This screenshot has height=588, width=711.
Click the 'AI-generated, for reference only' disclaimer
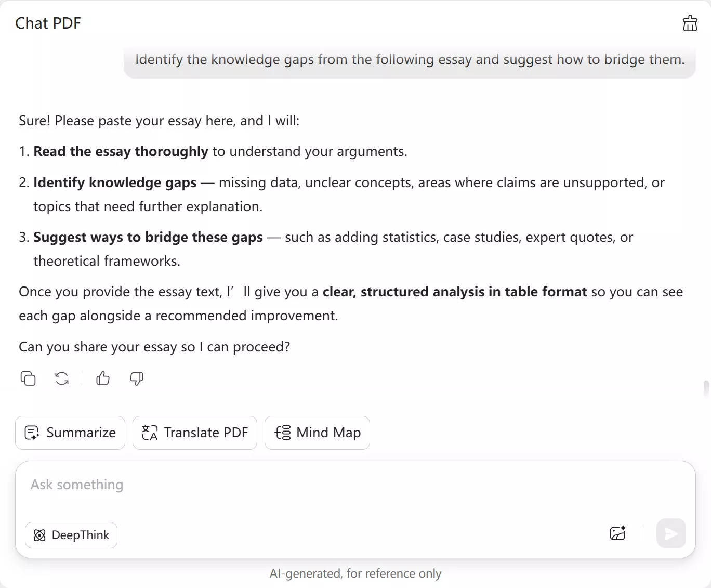tap(355, 573)
